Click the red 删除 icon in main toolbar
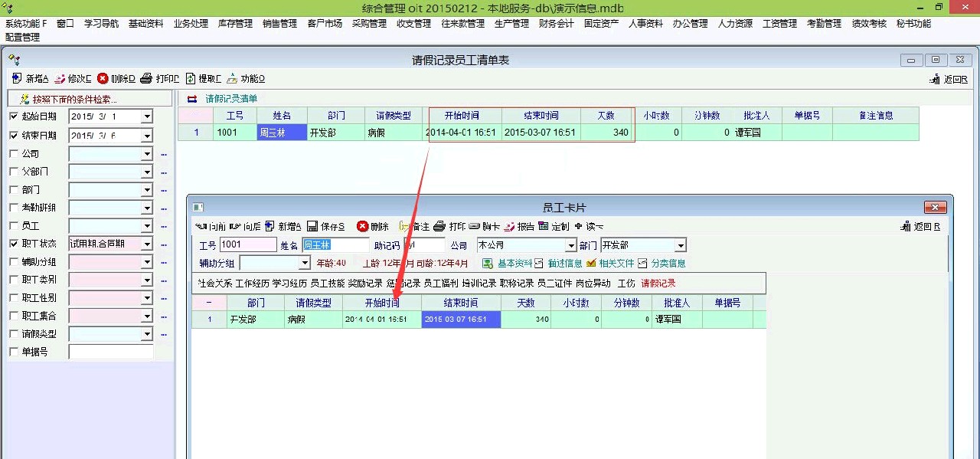The image size is (980, 459). (x=103, y=78)
